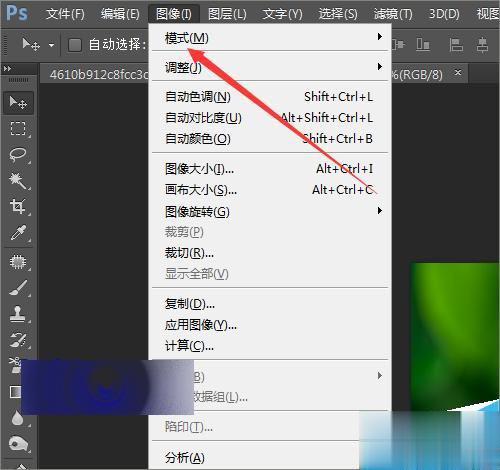This screenshot has width=500, height=470.
Task: Open the 编辑(E) menu
Action: 120,14
